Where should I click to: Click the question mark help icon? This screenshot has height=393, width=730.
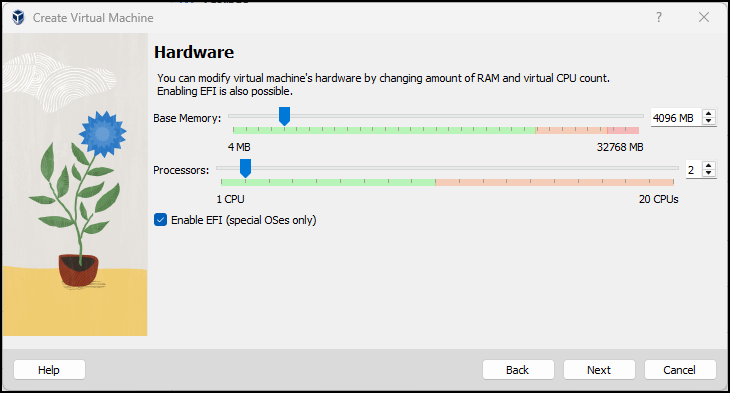click(x=659, y=17)
